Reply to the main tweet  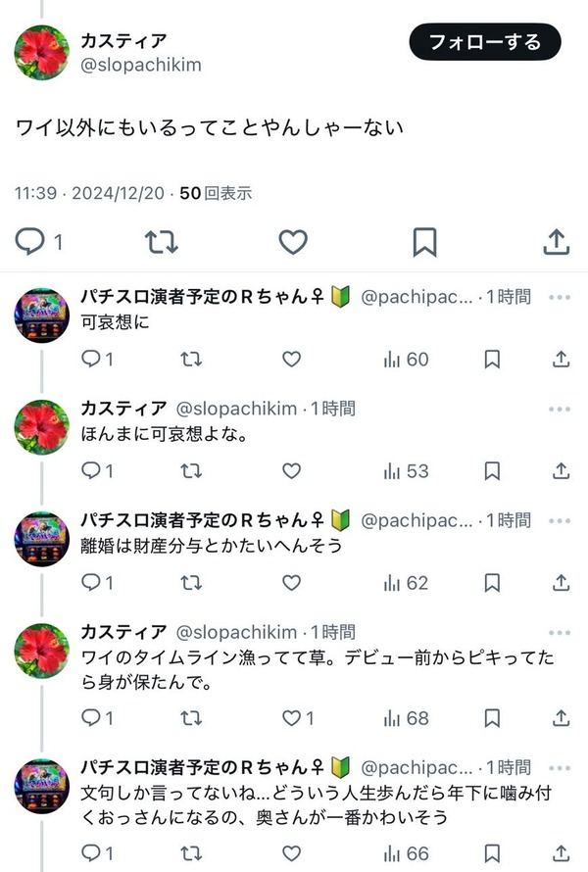pos(31,240)
